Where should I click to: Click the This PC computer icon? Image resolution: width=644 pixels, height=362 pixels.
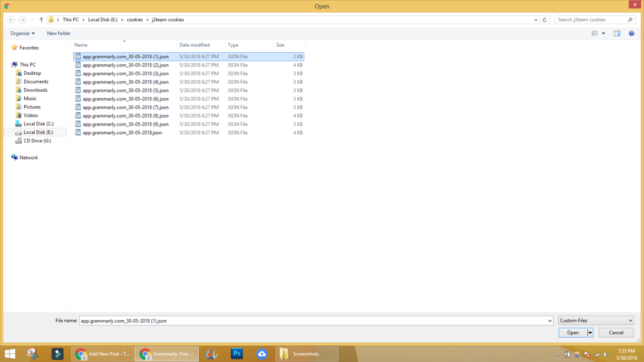[x=14, y=64]
